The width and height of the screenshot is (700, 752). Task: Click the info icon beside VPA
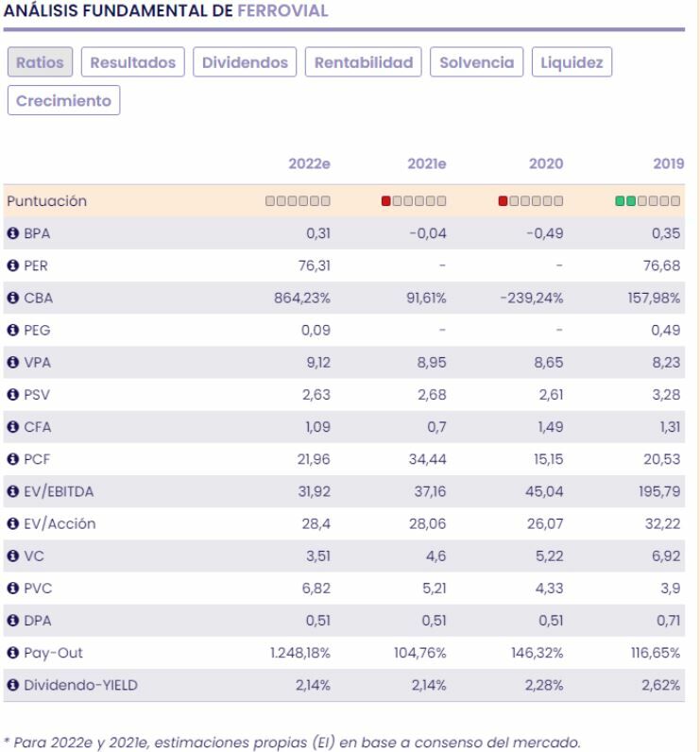tap(12, 363)
